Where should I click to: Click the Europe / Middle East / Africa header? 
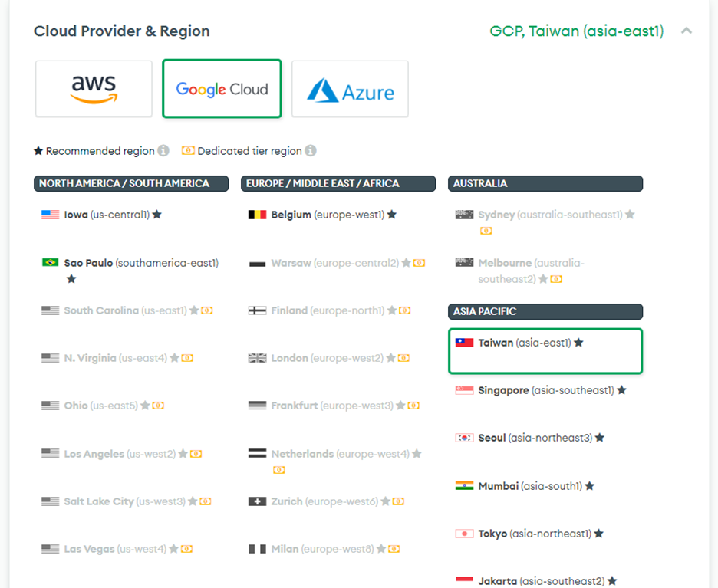(338, 184)
